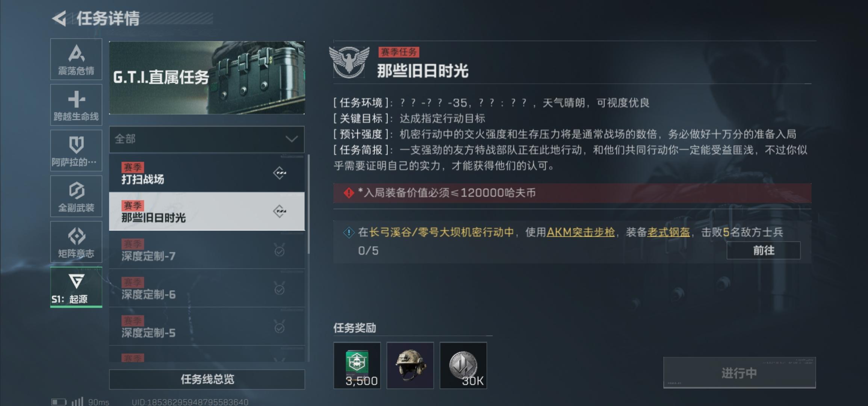
Task: Select the 跨越生命线 sidebar icon
Action: point(76,105)
